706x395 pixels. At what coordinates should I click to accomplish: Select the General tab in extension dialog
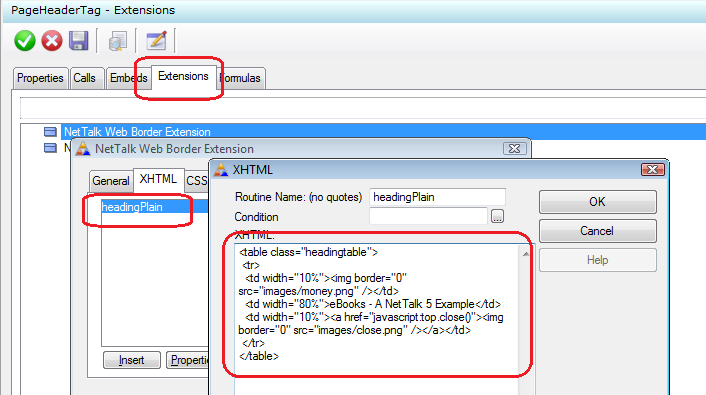[111, 181]
